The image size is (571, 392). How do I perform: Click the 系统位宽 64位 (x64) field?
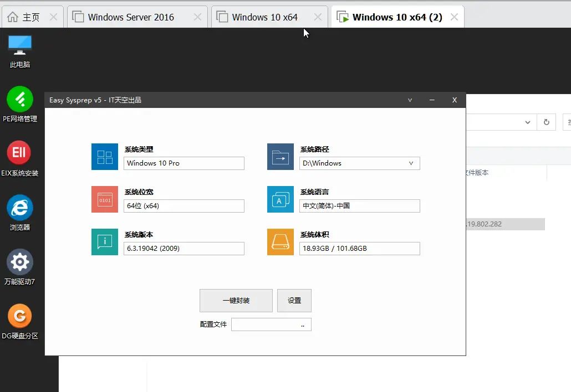pyautogui.click(x=184, y=206)
